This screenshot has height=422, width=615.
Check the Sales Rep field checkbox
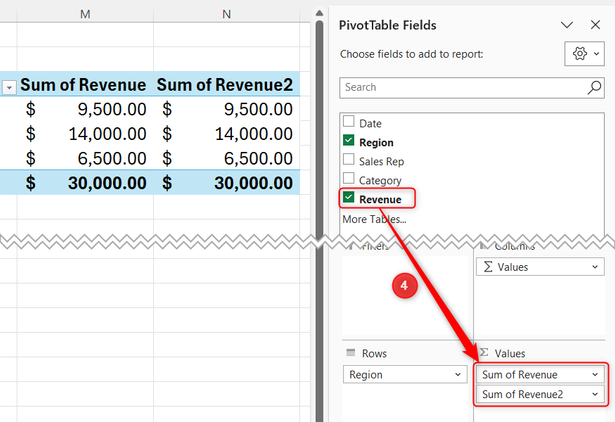tap(348, 159)
